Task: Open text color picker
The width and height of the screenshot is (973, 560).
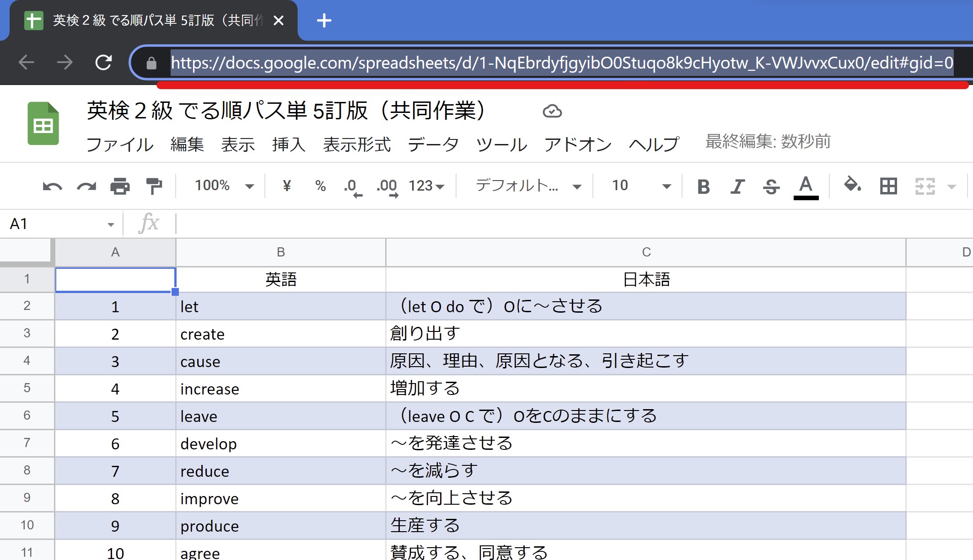Action: [x=806, y=187]
